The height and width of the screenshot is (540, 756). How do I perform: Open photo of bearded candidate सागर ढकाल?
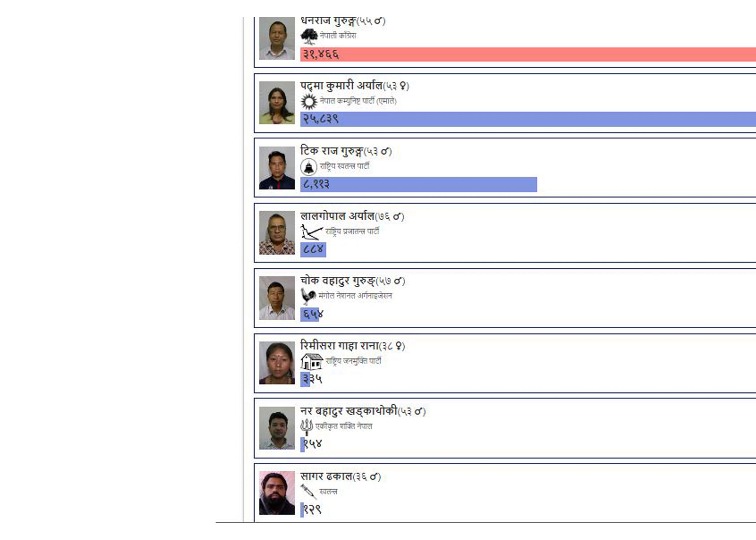[x=277, y=493]
